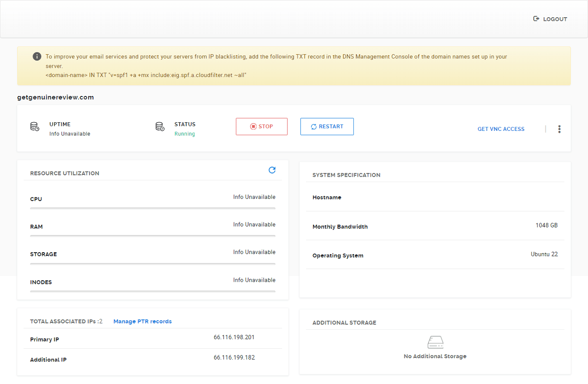
Task: Click the Logout link
Action: point(550,19)
